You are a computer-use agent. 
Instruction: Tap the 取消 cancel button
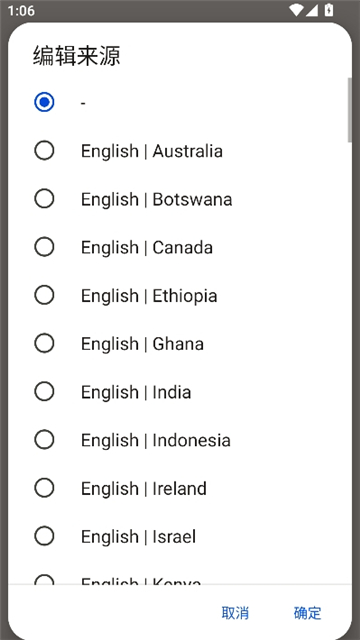pyautogui.click(x=235, y=613)
